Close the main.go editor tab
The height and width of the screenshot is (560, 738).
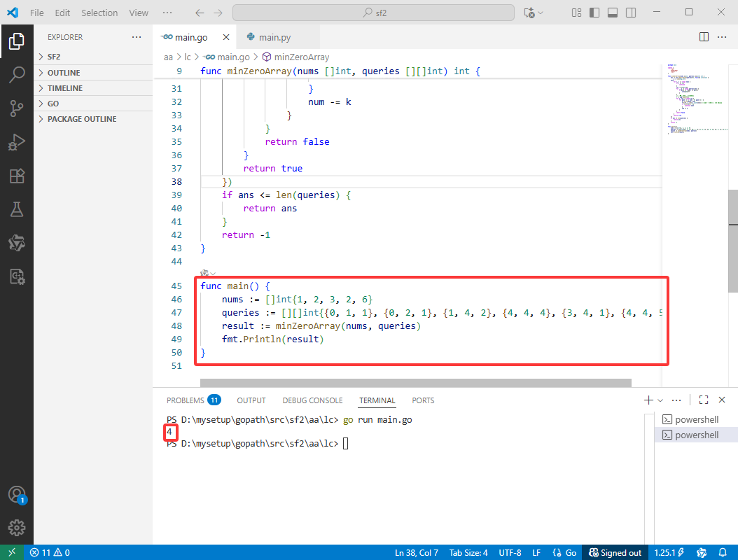click(226, 37)
